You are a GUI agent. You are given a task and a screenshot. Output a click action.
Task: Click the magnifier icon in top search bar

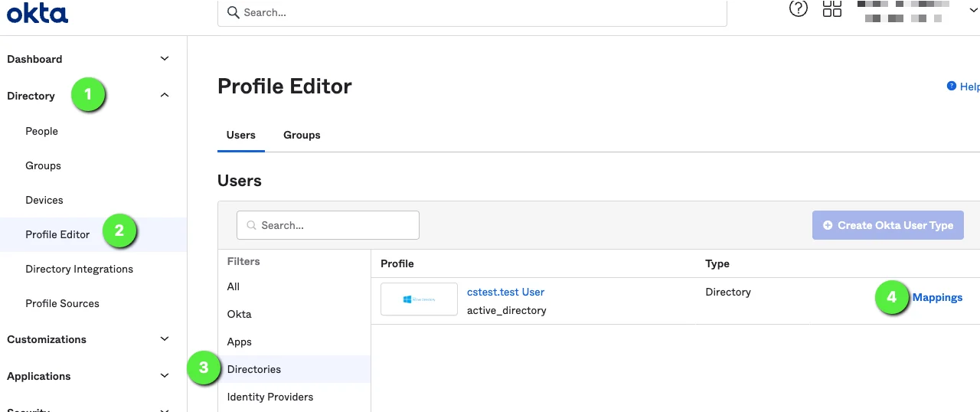(234, 12)
